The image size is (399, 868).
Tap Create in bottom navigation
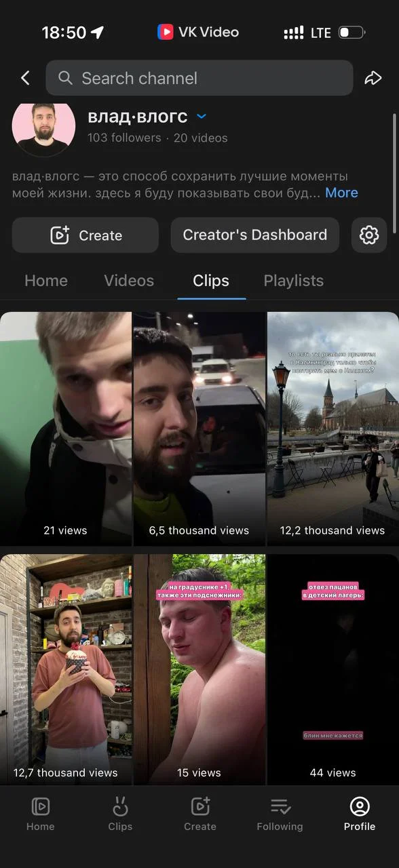[x=200, y=814]
